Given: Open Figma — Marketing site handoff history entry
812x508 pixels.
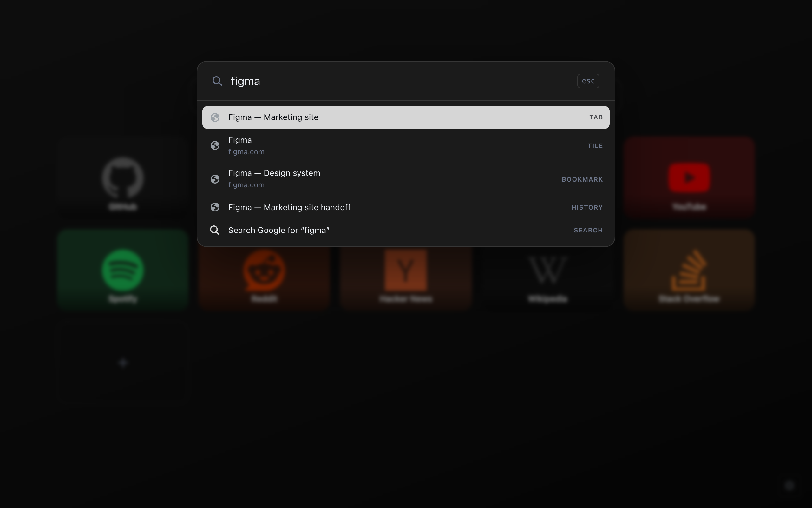Looking at the screenshot, I should [406, 207].
